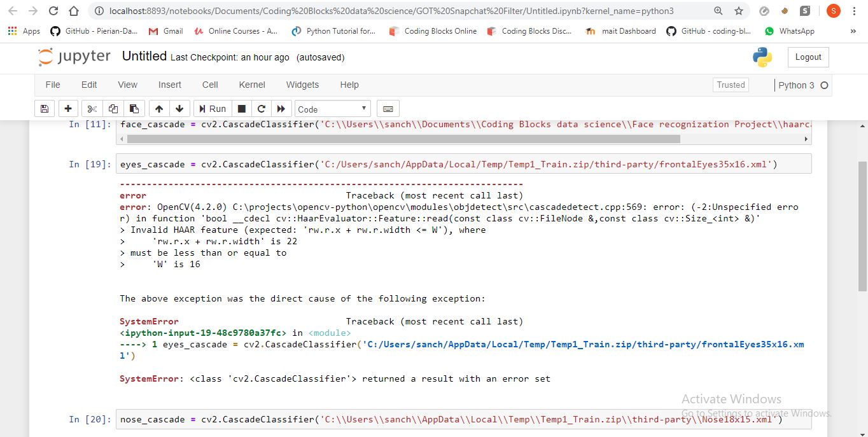This screenshot has width=868, height=437.
Task: Open Python Tutorial for... bookmark
Action: point(334,31)
